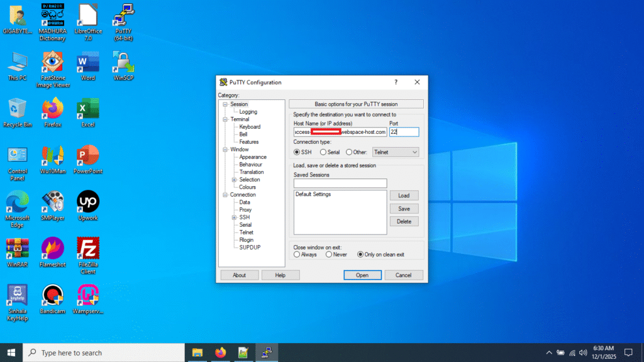Click Open to start the session

pos(362,275)
